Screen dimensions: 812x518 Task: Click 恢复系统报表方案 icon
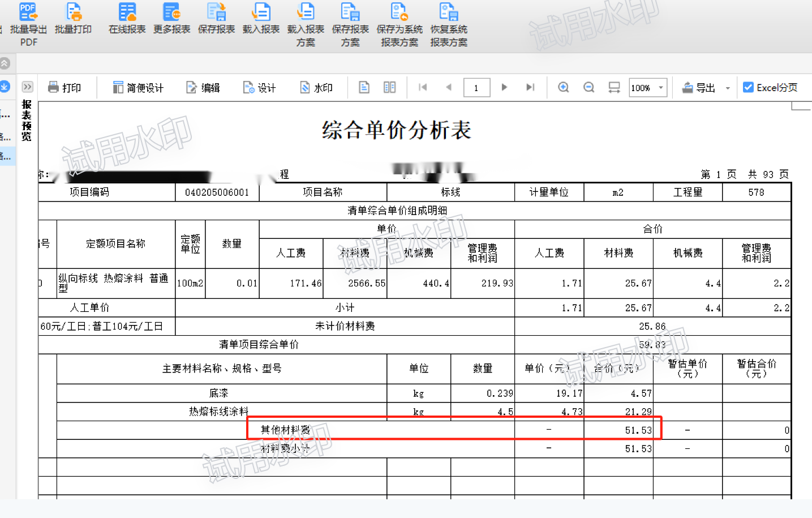tap(449, 12)
